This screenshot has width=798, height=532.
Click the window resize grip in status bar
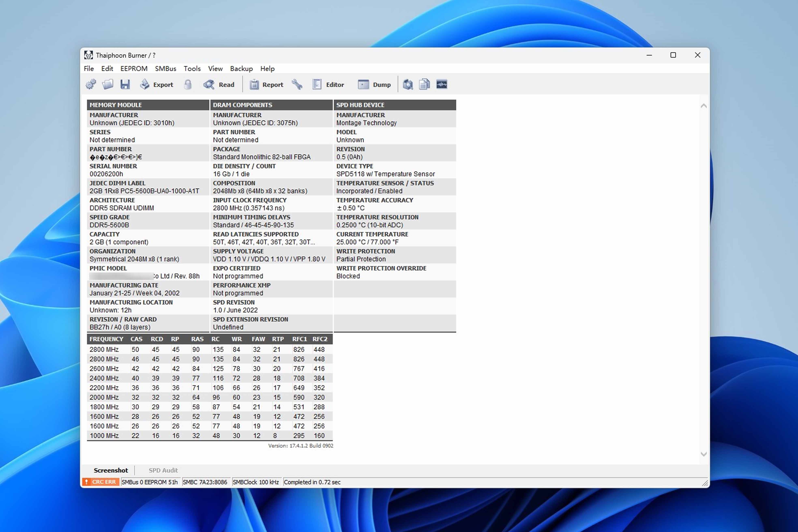[705, 483]
